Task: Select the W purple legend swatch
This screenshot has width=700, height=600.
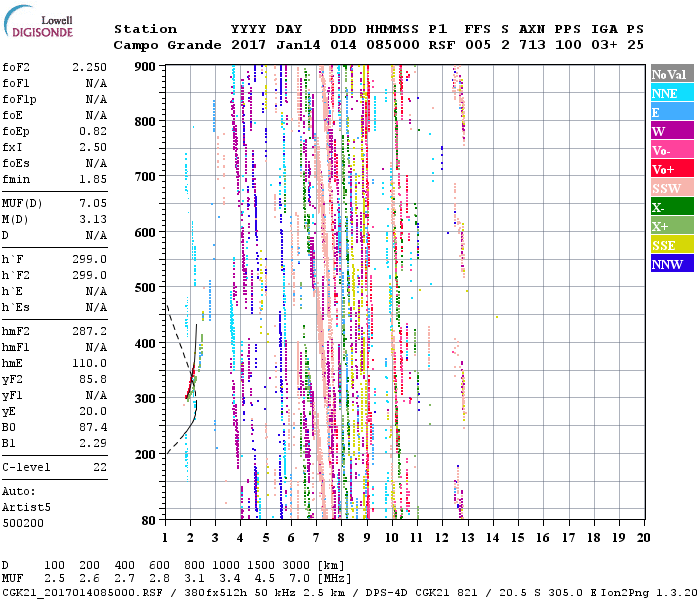Action: (x=672, y=131)
